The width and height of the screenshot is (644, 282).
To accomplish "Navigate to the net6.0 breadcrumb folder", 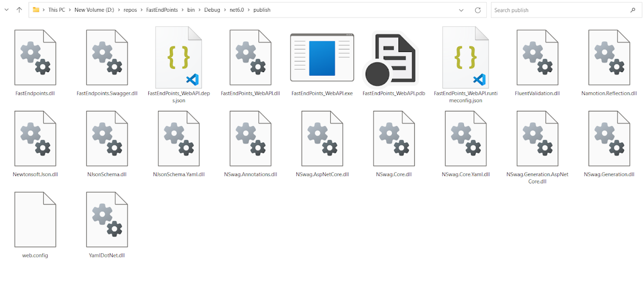I will click(x=237, y=10).
